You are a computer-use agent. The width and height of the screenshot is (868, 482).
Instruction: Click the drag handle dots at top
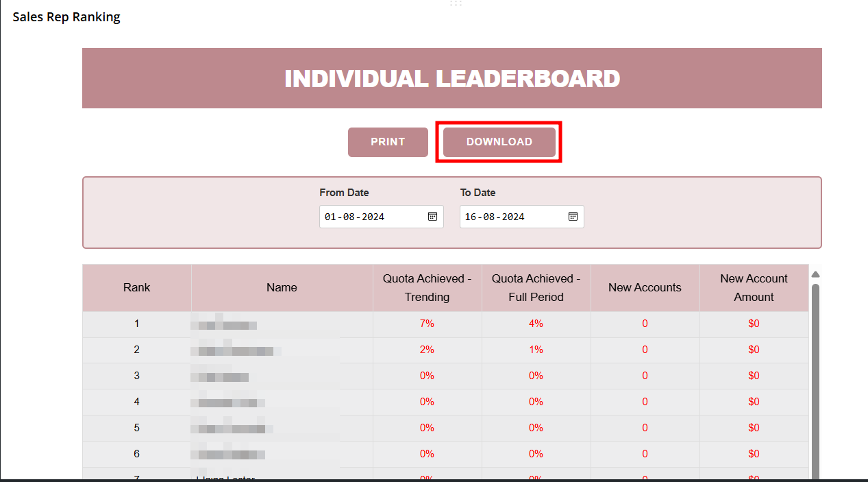[456, 3]
